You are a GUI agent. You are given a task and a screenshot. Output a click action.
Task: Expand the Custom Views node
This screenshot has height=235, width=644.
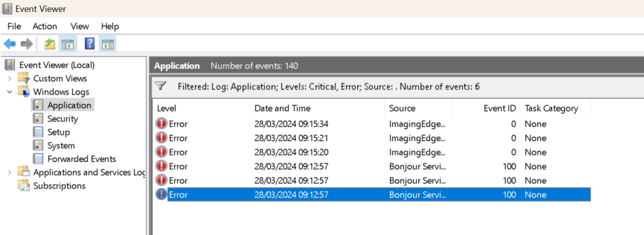[9, 78]
